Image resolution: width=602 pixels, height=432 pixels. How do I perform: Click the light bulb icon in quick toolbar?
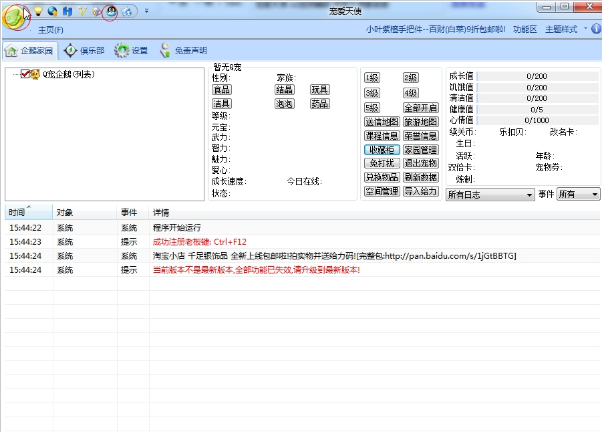pyautogui.click(x=40, y=10)
